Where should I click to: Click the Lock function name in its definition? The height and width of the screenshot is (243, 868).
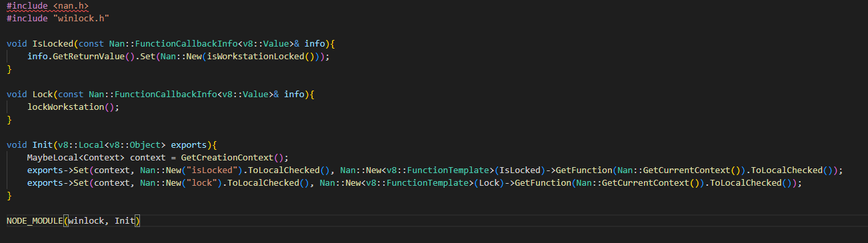[43, 95]
